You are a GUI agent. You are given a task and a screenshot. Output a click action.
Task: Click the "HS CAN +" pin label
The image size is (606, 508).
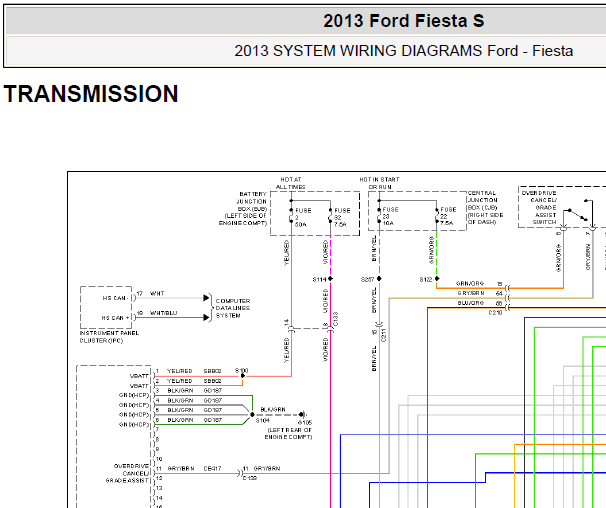click(115, 318)
